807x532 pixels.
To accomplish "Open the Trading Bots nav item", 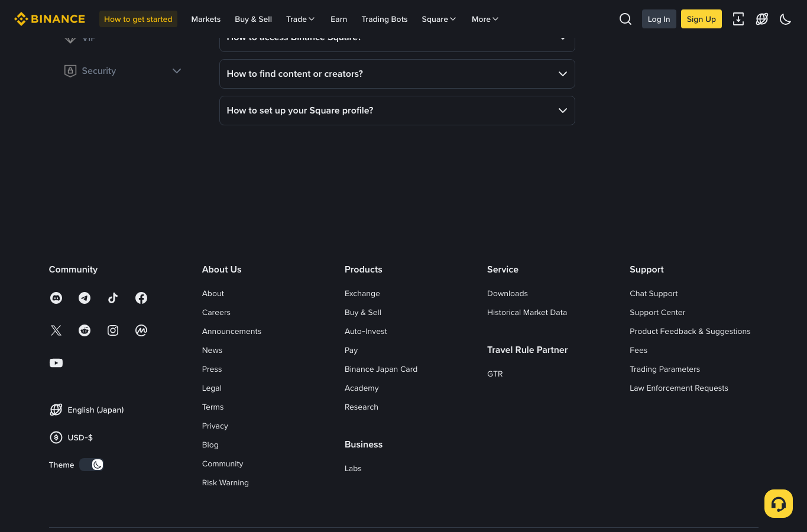I will click(385, 19).
